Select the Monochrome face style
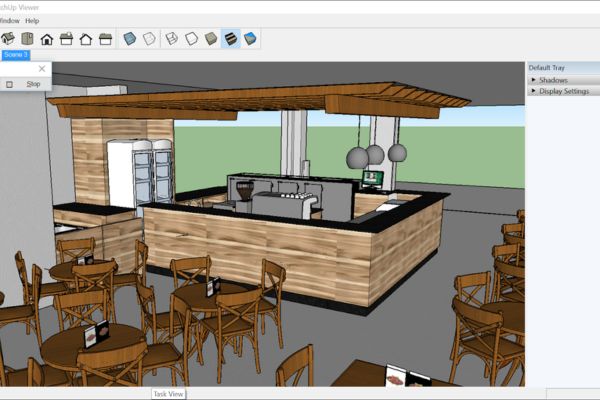The width and height of the screenshot is (600, 400). click(250, 39)
